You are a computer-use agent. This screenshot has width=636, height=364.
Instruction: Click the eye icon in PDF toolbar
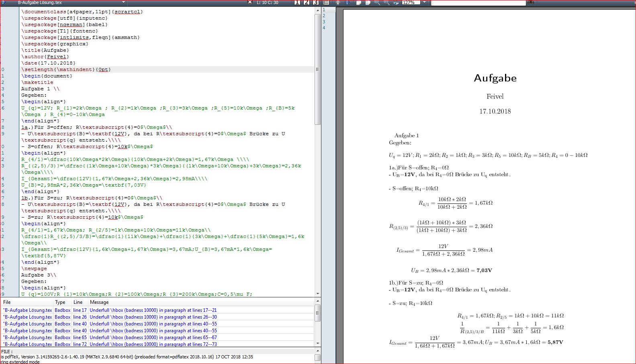coord(396,3)
